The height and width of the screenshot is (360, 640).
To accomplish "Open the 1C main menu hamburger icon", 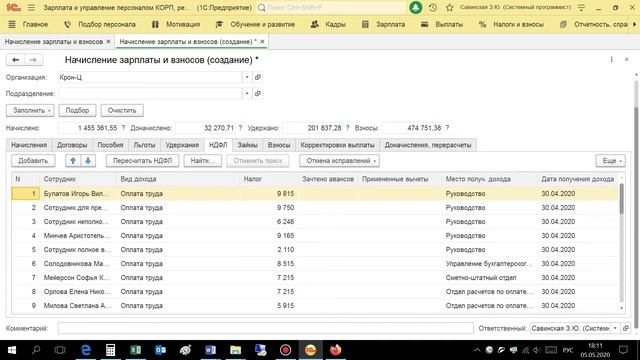I will point(31,7).
